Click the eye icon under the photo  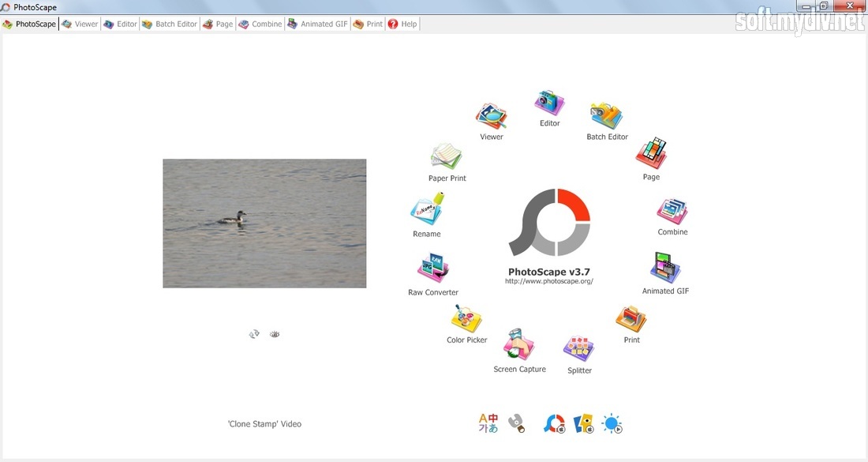point(275,334)
